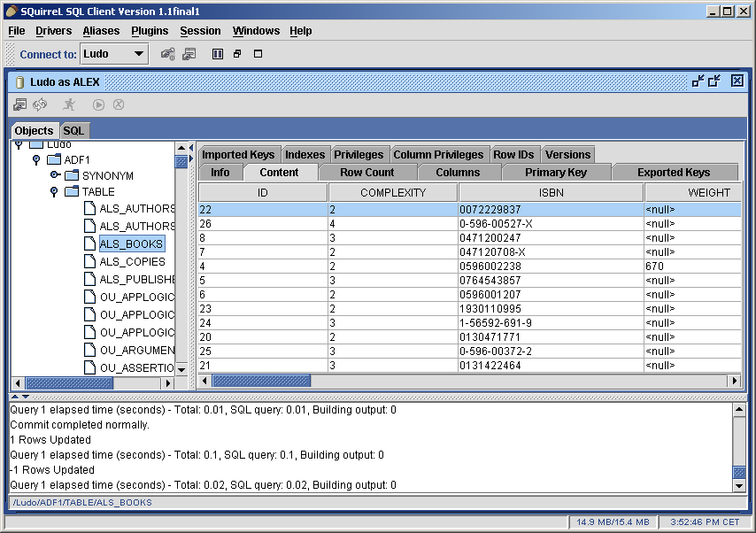Collapse the TABLE tree node
The image size is (756, 533).
(54, 191)
